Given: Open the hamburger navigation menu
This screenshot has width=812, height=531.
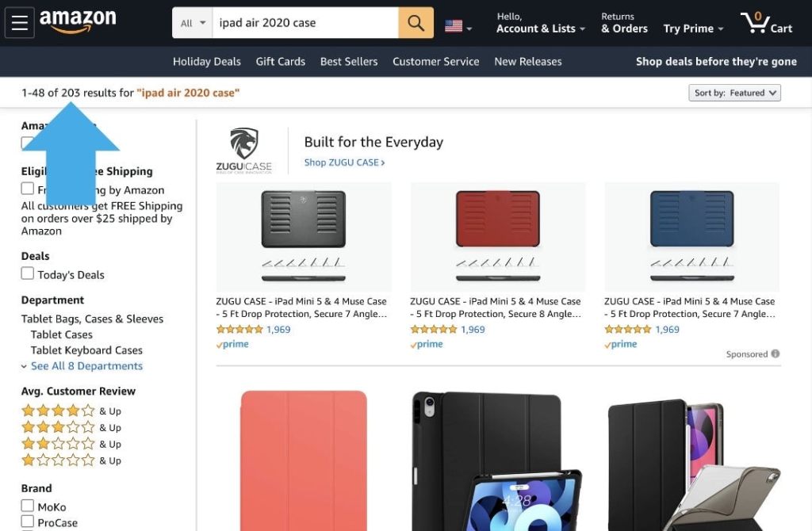Looking at the screenshot, I should coord(20,21).
